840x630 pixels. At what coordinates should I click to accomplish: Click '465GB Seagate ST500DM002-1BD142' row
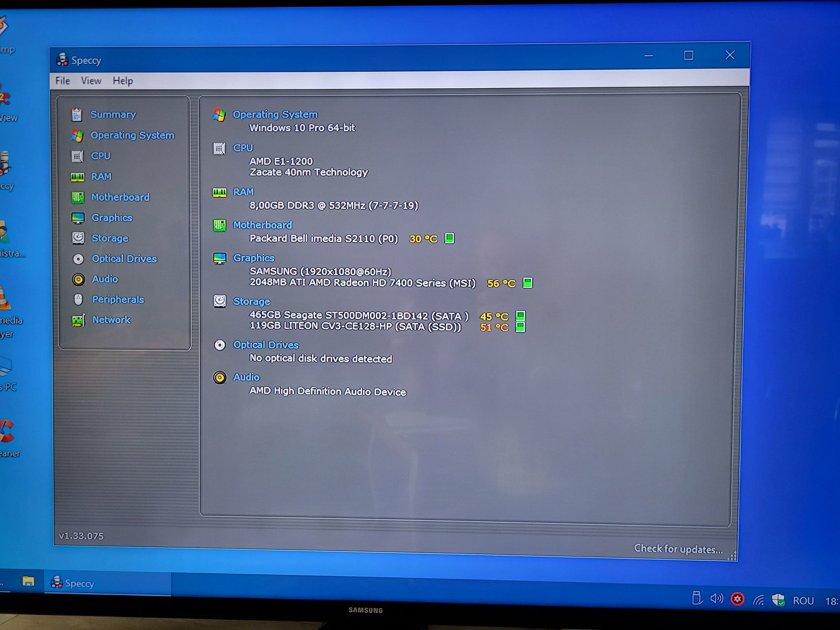coord(359,315)
